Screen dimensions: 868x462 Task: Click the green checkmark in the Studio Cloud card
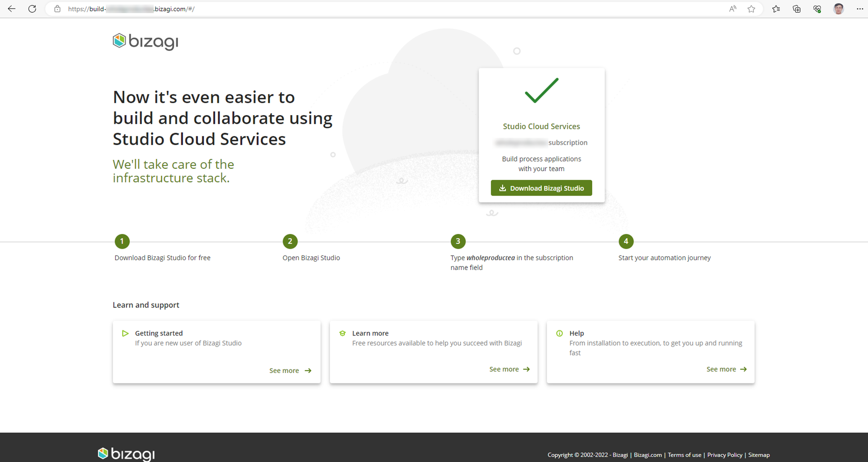[542, 90]
